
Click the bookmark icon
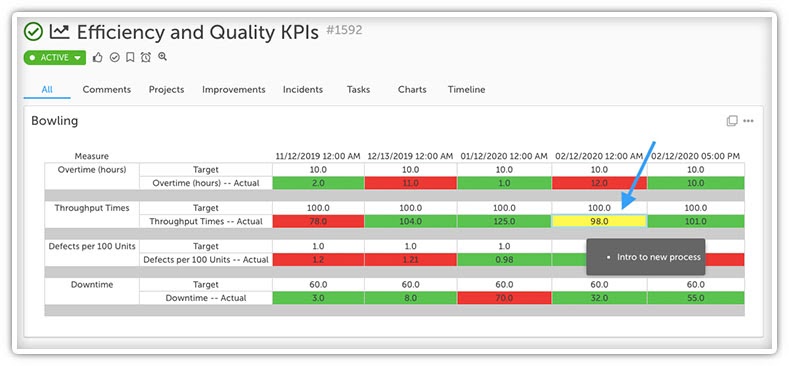(130, 57)
